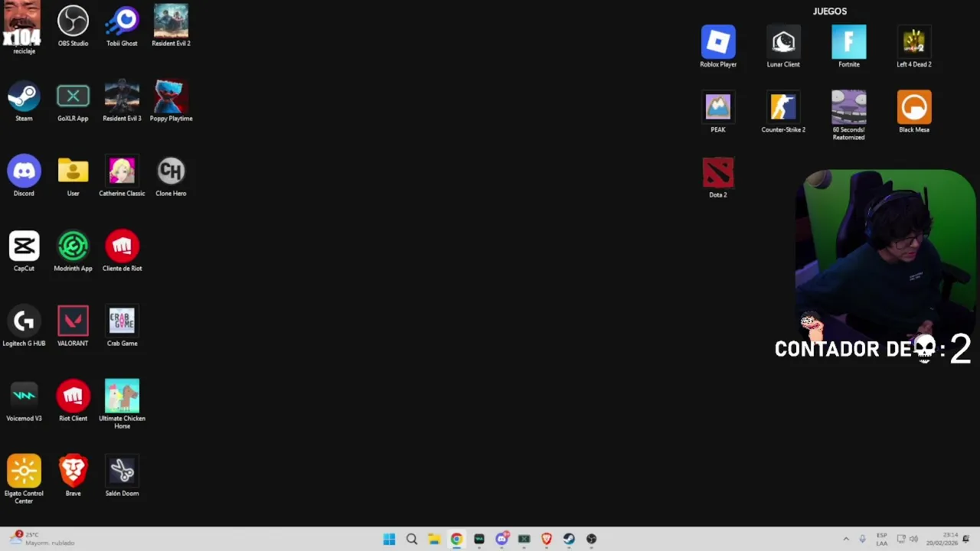Click the Logitech G HUB icon

pyautogui.click(x=24, y=326)
